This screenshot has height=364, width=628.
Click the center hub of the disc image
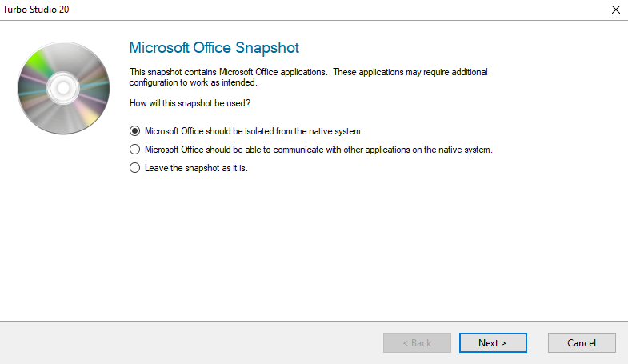click(x=63, y=87)
